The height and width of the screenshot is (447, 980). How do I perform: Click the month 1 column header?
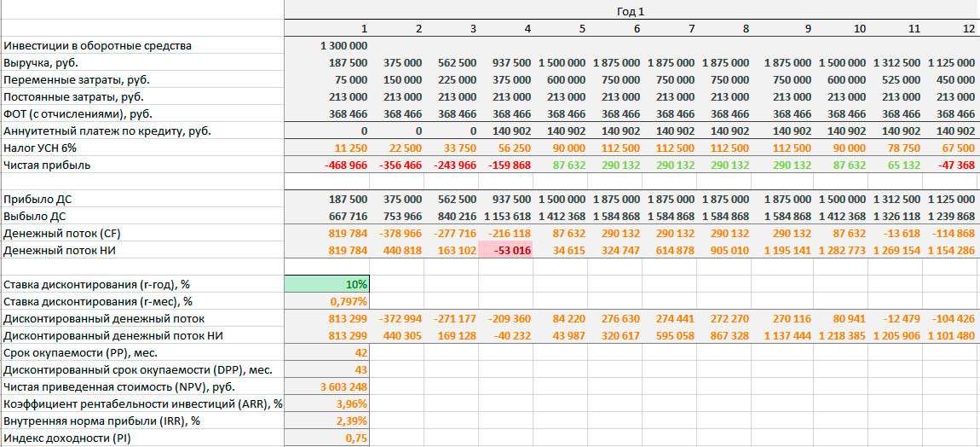click(327, 28)
